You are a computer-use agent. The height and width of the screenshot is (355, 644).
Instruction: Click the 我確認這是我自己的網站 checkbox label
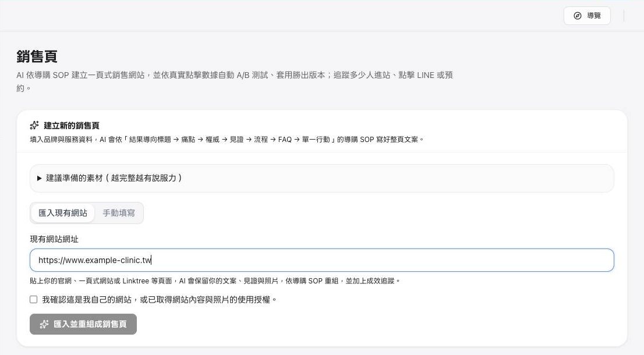[160, 300]
